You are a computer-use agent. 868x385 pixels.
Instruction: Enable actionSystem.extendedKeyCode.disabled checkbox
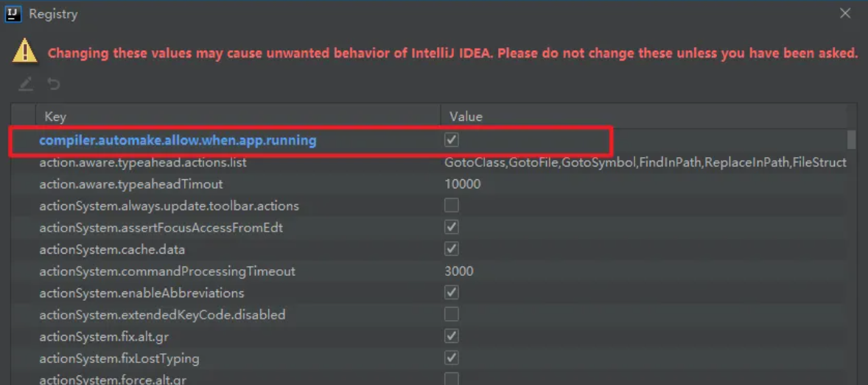[x=452, y=315]
